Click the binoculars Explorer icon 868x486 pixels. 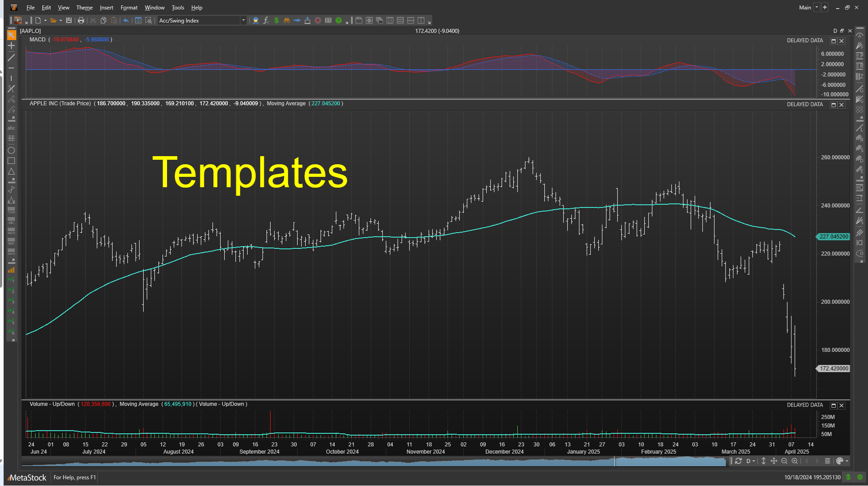(x=286, y=20)
